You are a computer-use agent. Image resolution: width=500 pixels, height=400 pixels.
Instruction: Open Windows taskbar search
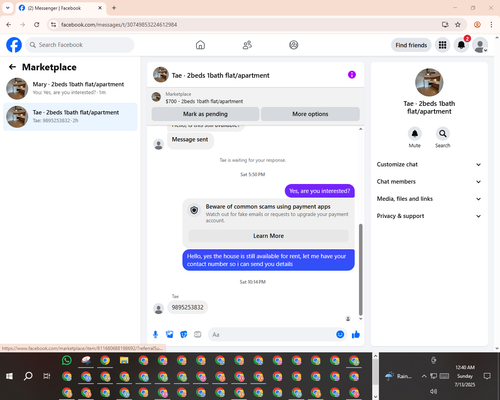[x=28, y=376]
